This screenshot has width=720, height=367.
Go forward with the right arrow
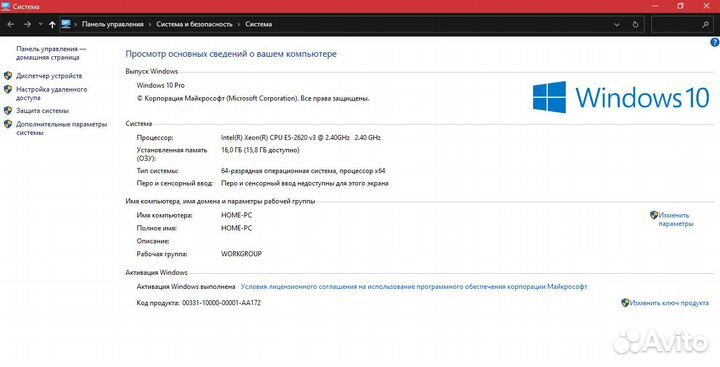point(28,24)
